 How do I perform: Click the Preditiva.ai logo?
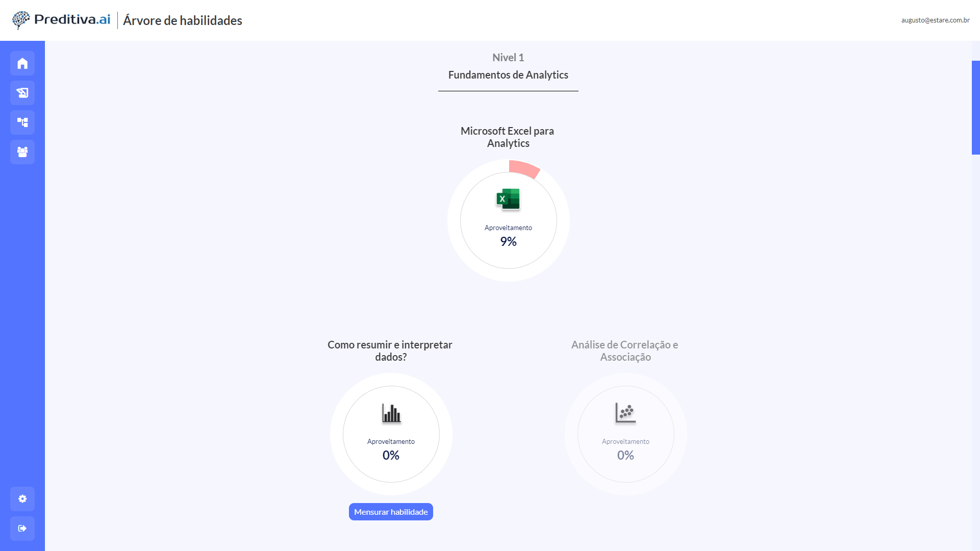61,20
